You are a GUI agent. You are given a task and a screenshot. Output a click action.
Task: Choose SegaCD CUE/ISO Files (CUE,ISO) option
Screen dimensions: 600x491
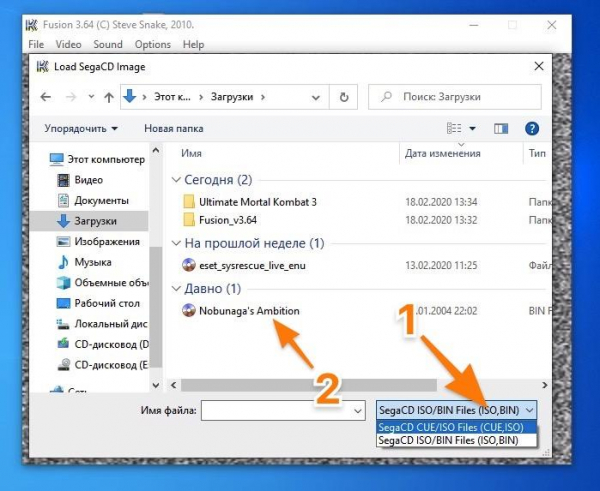pos(457,427)
